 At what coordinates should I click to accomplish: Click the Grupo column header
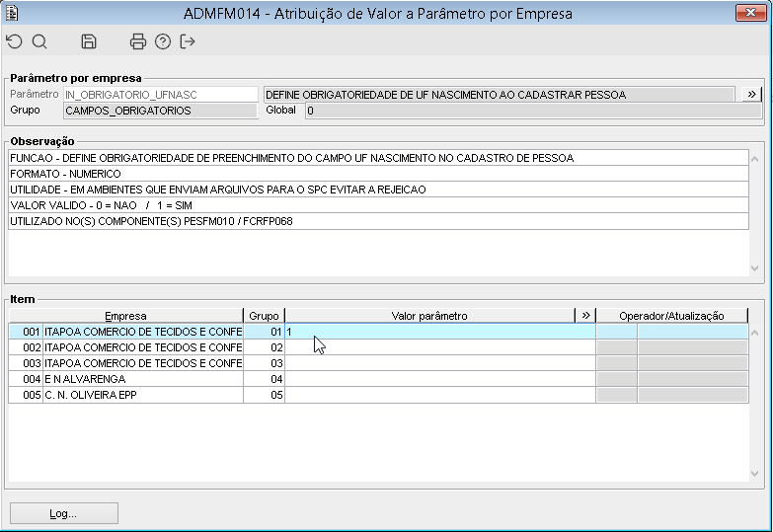point(264,316)
